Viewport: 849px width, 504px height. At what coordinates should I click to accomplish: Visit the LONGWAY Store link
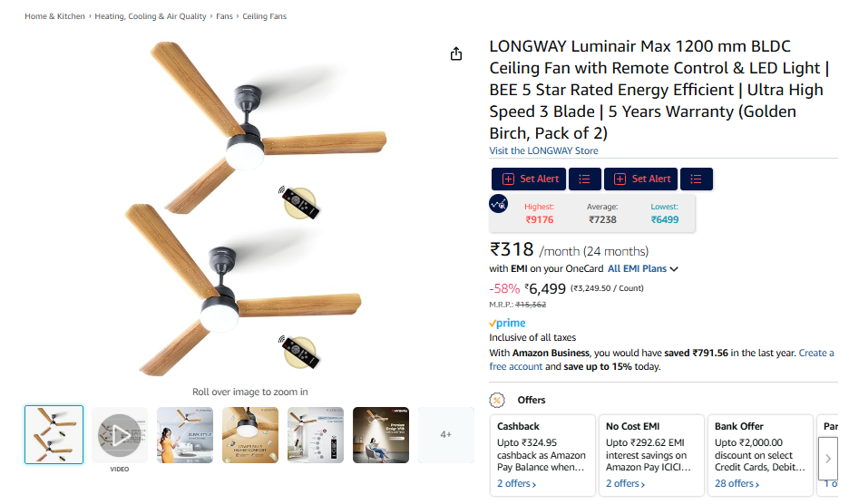[x=543, y=151]
